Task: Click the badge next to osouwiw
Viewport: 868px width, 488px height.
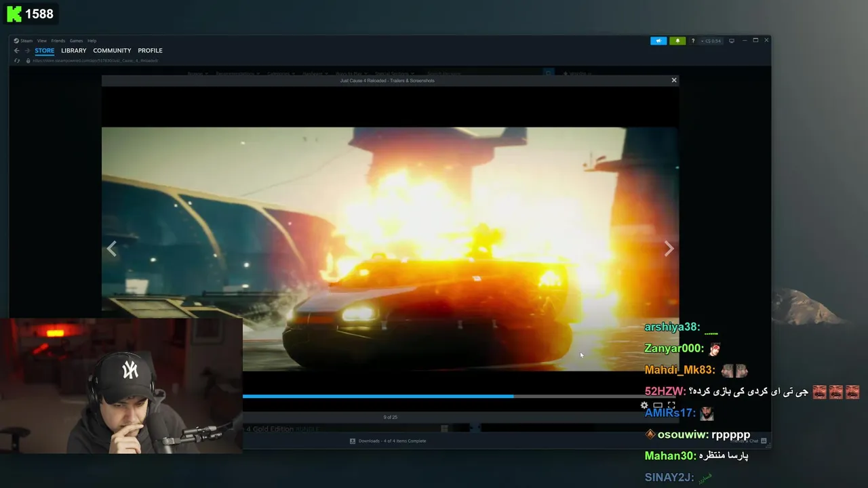Action: 650,434
